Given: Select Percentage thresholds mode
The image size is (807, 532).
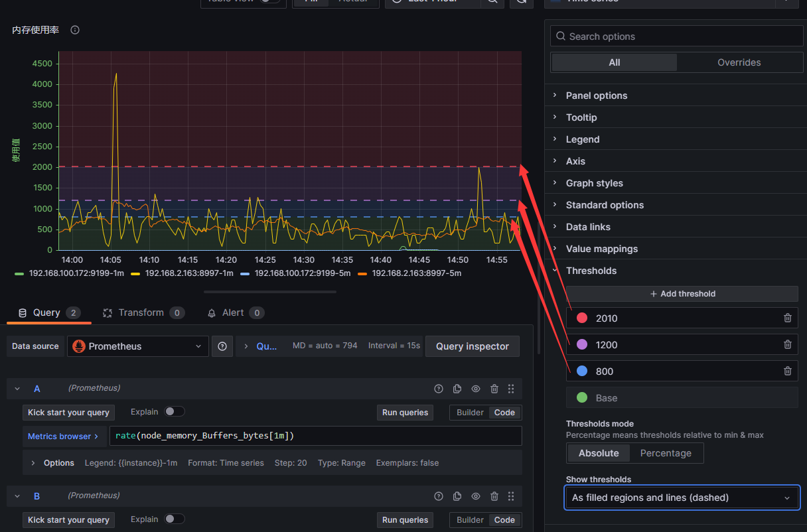Looking at the screenshot, I should coord(666,453).
